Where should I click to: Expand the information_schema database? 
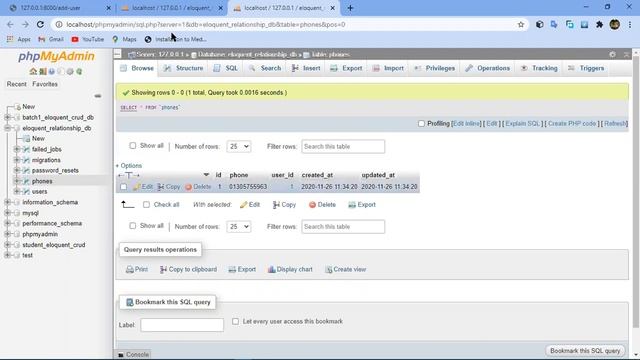[x=7, y=202]
